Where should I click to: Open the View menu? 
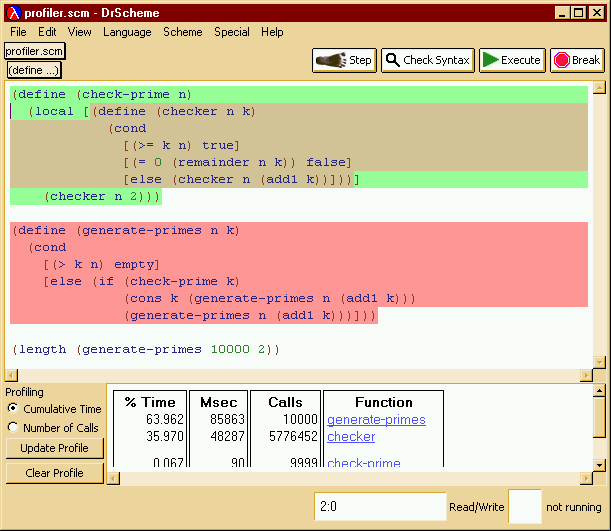point(79,32)
